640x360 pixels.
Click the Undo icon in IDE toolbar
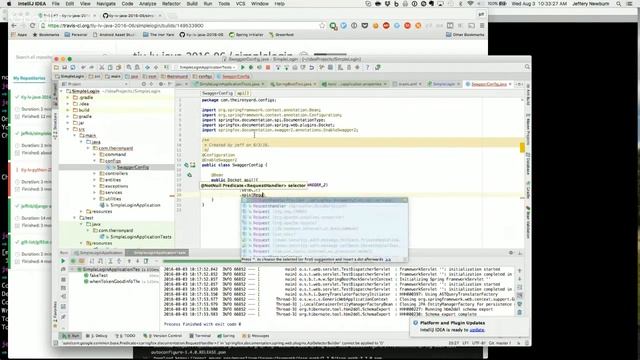83,67
